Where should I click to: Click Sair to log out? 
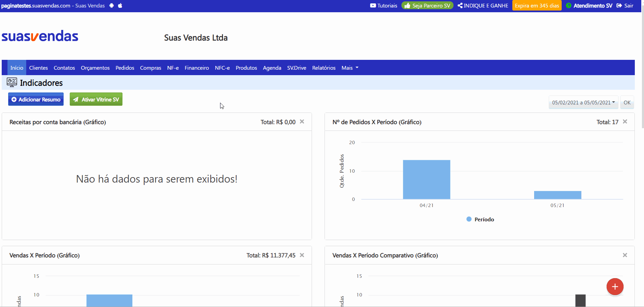tap(625, 5)
